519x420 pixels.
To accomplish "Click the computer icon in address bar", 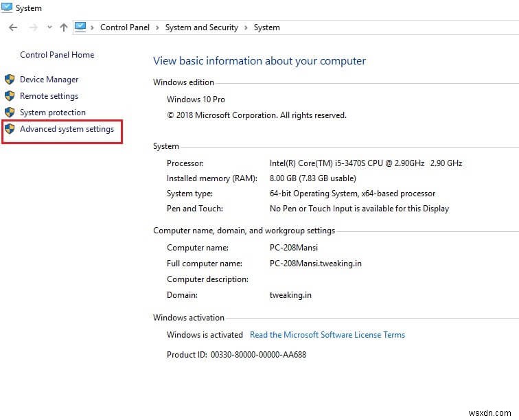I will pos(80,27).
